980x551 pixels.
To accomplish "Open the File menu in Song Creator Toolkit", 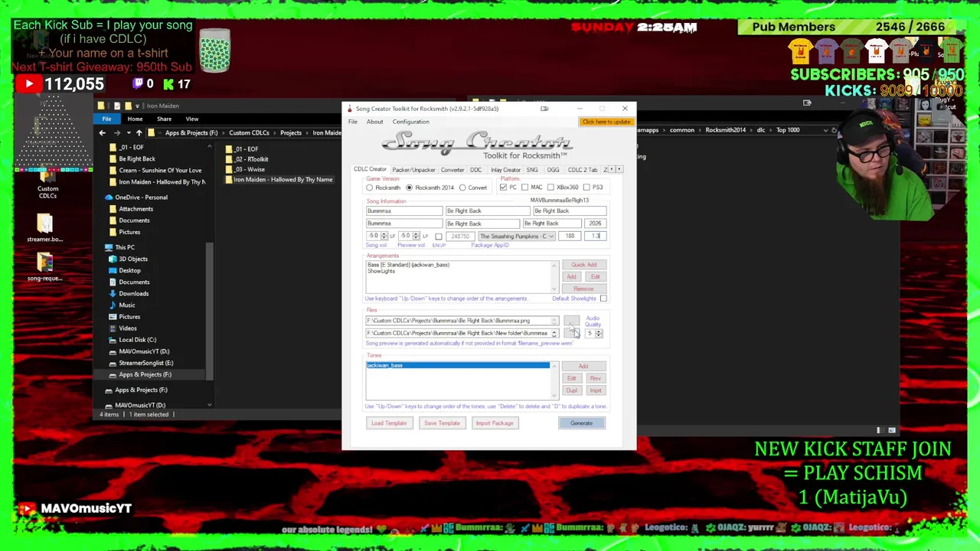I will click(353, 122).
